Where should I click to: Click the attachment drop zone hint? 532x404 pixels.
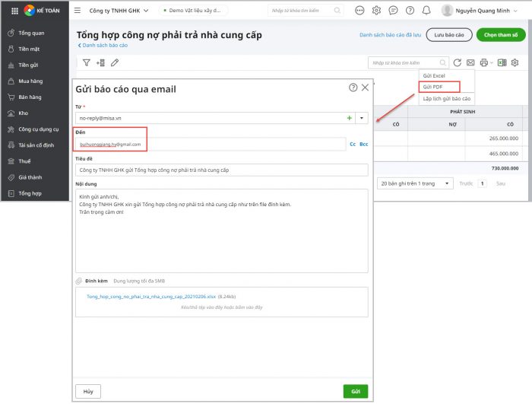pos(222,307)
